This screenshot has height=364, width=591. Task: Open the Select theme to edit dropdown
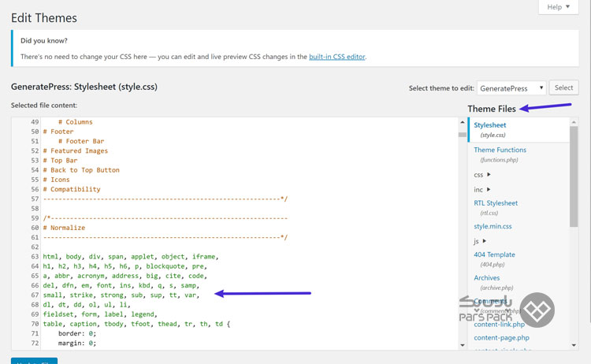pos(511,88)
